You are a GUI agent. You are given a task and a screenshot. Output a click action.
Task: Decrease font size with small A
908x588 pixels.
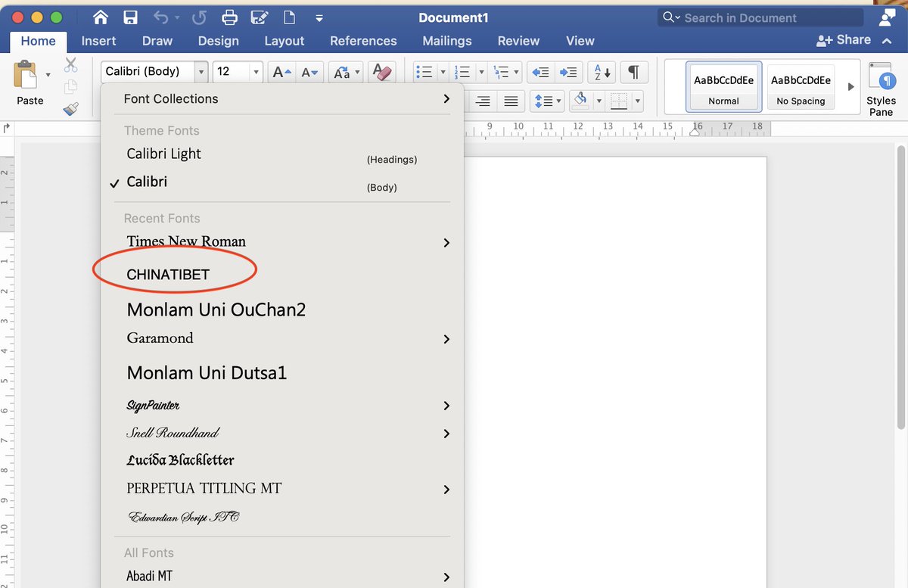click(310, 72)
